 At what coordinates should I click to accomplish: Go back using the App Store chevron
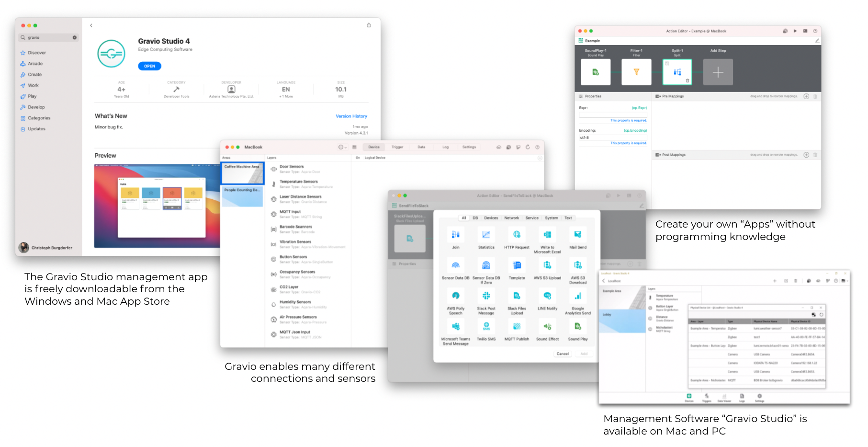[x=91, y=25]
